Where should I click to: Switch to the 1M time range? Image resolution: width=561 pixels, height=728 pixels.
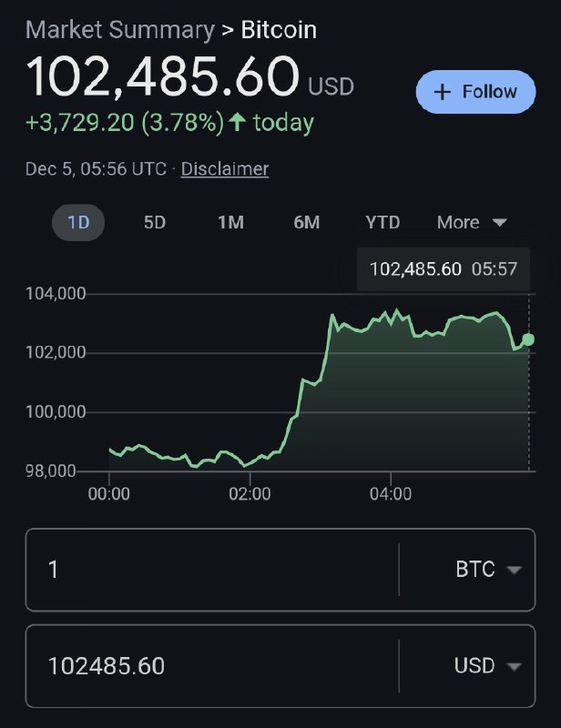[x=231, y=222]
